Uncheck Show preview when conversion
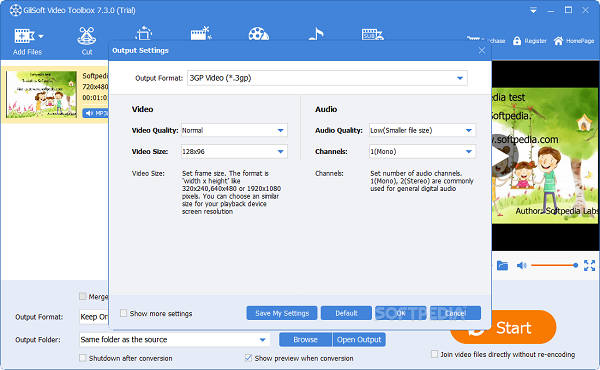Screen dimensions: 600x370 pyautogui.click(x=248, y=358)
